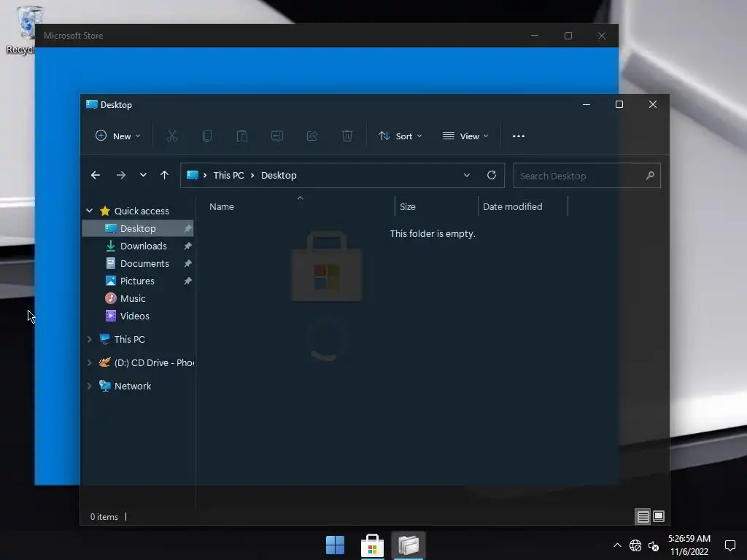Open the notification center icon
Screen dimensions: 747x560
729,545
